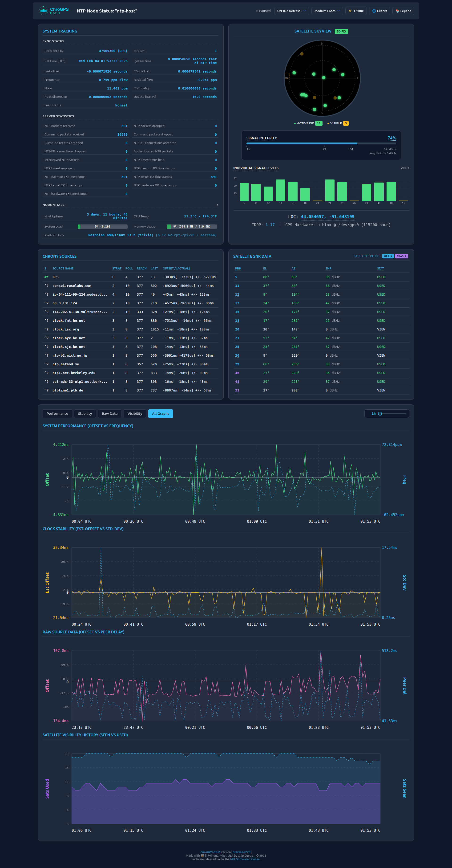Collapse the Node Vitals section arrow

[217, 205]
